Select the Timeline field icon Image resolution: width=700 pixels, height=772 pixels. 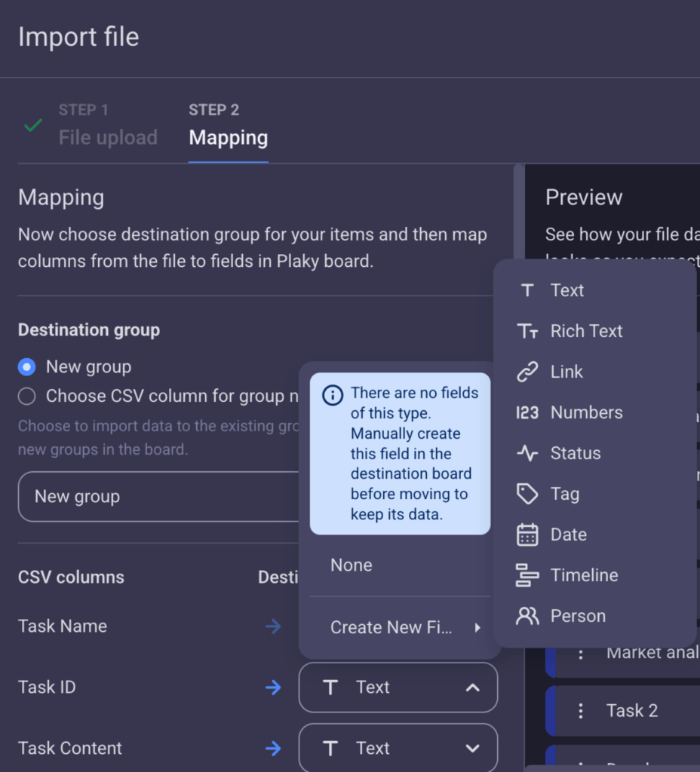pos(528,575)
